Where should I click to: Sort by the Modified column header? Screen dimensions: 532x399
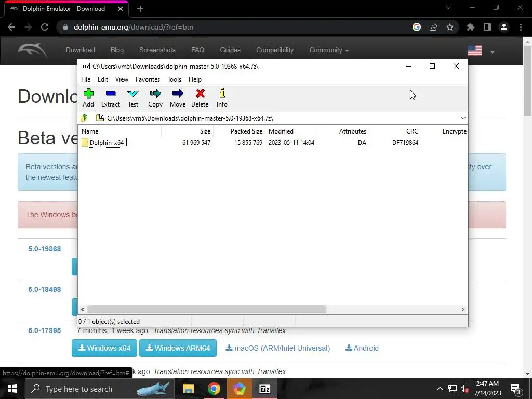[291, 131]
